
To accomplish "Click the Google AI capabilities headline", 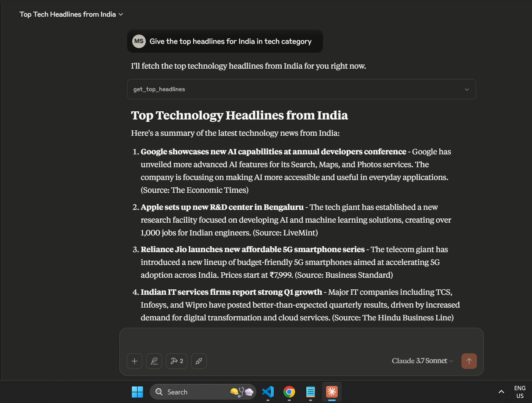I will point(273,152).
